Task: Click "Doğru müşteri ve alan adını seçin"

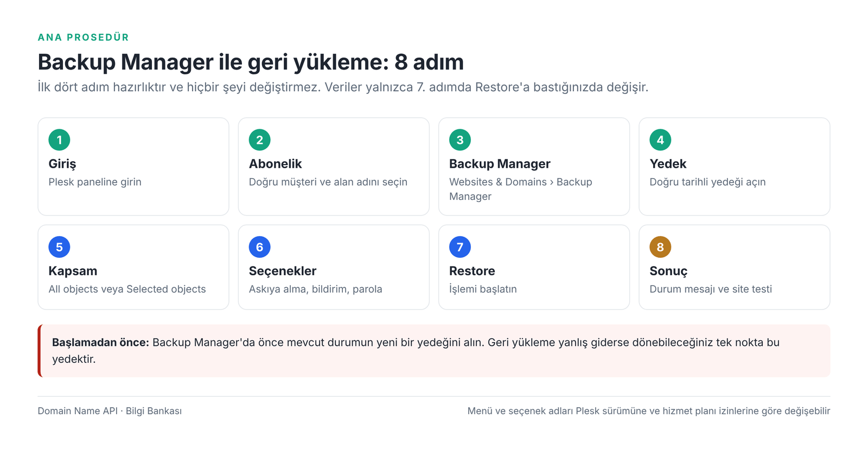Action: click(328, 182)
